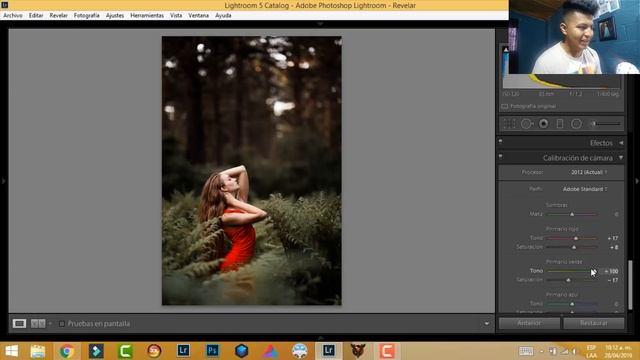Enable Pruebas en pantalla checkbox
Image resolution: width=640 pixels, height=360 pixels.
coord(62,324)
